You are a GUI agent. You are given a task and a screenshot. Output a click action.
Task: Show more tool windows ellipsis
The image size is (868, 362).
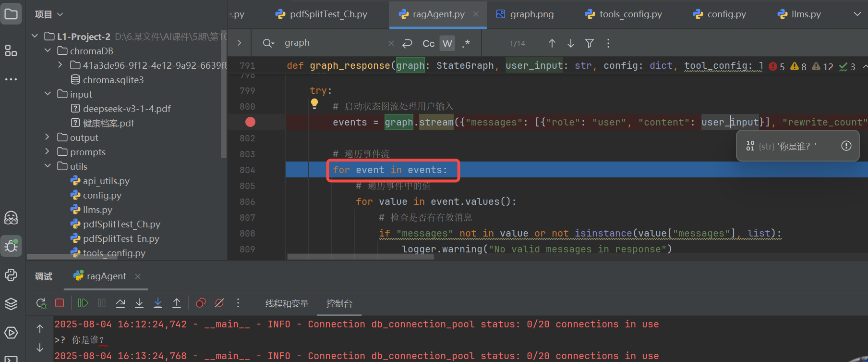11,79
